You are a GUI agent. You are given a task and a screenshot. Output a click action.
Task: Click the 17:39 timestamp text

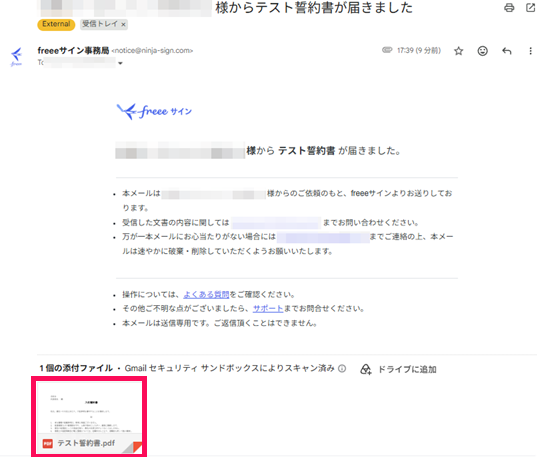[x=419, y=51]
